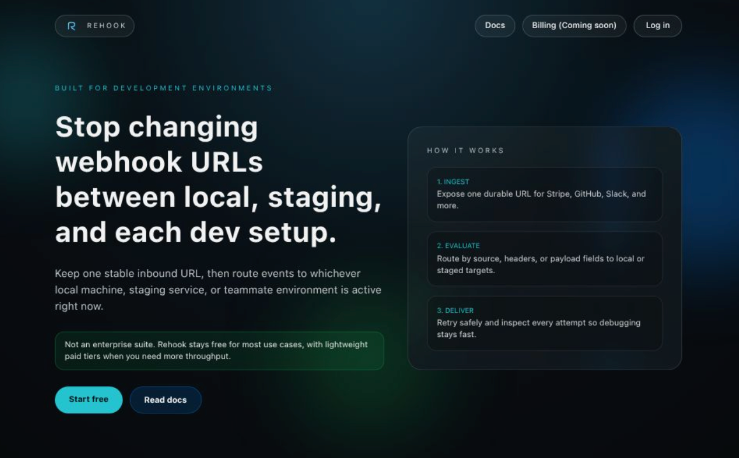Image resolution: width=739 pixels, height=458 pixels.
Task: Click the 'and each dev setup.' headline line
Action: [195, 233]
